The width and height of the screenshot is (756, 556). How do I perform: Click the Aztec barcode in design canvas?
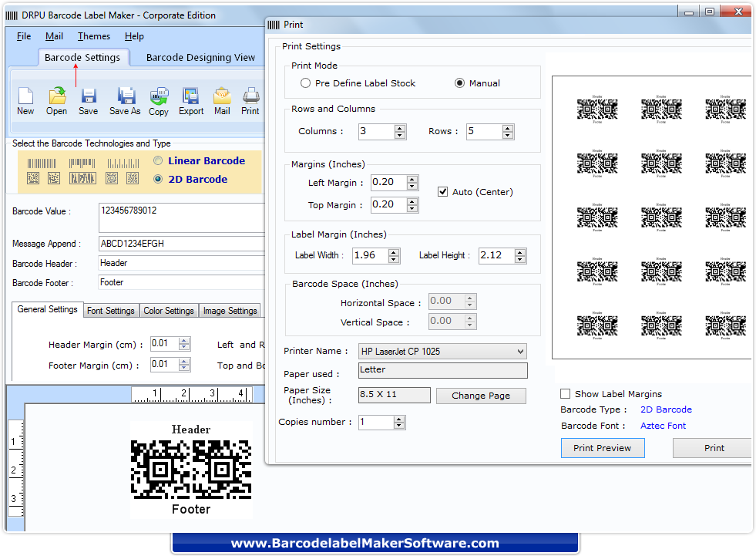[x=191, y=470]
